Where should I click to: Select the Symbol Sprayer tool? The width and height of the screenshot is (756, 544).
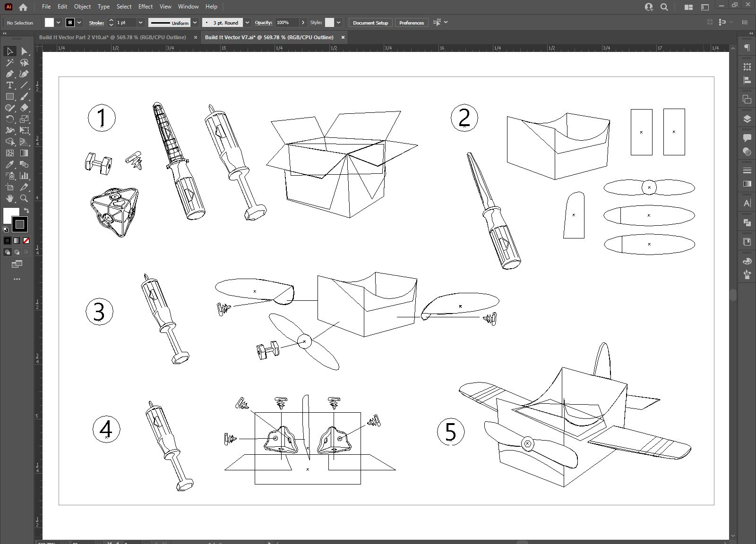tap(9, 176)
